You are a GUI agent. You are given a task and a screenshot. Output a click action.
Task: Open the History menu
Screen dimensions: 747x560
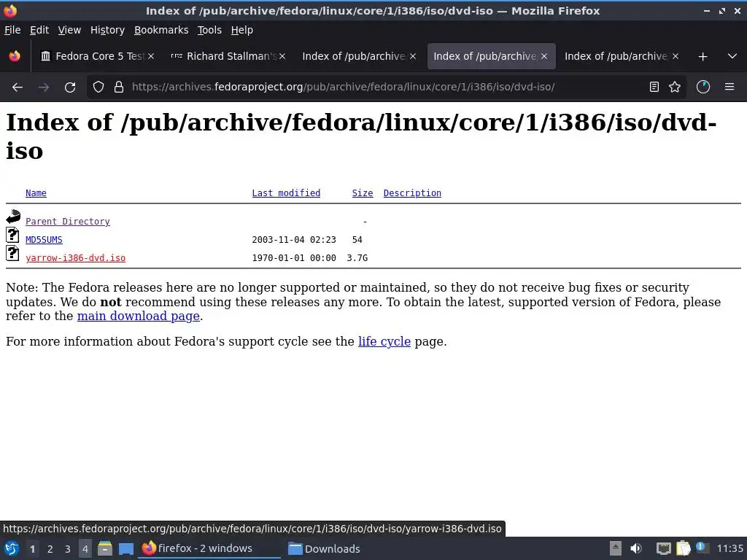tap(107, 30)
